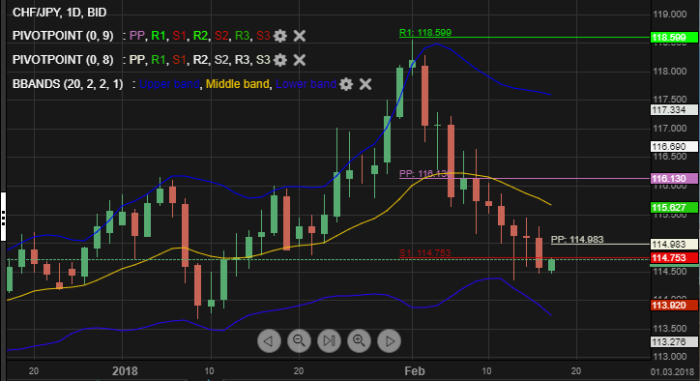The image size is (700, 381).
Task: Select the purple PP legend label
Action: [137, 36]
